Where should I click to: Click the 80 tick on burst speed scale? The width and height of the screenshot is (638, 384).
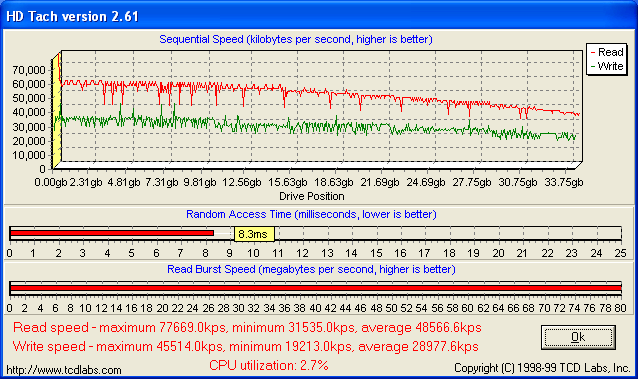point(621,308)
